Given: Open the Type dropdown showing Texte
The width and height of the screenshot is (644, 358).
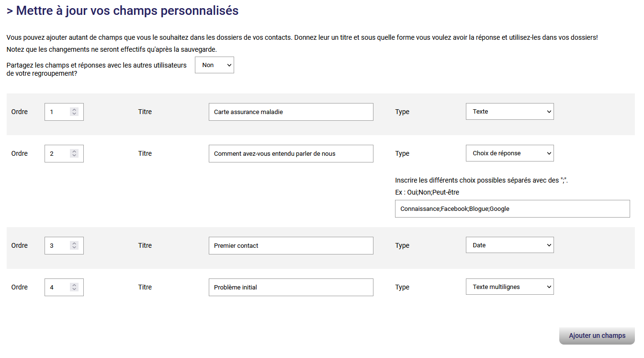Looking at the screenshot, I should (509, 112).
